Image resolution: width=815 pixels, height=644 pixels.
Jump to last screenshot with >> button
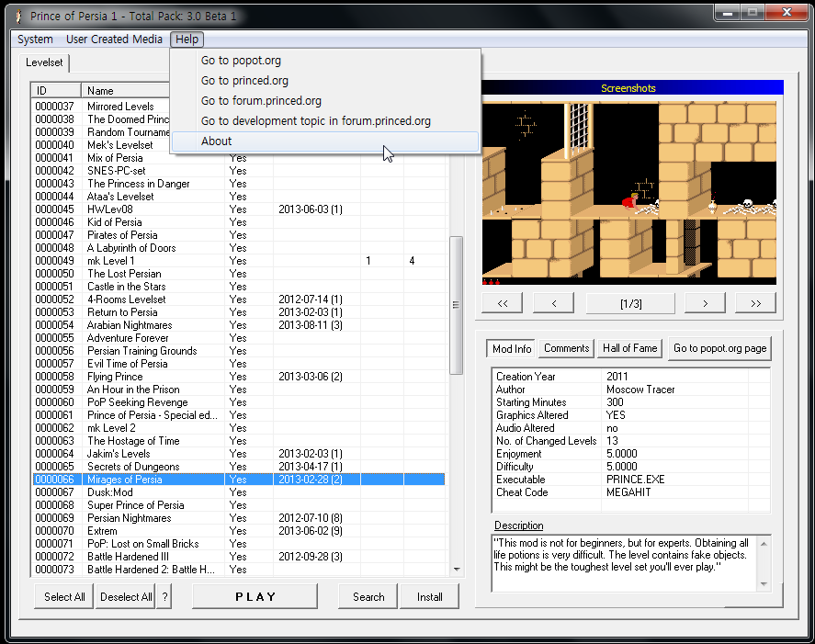point(756,303)
